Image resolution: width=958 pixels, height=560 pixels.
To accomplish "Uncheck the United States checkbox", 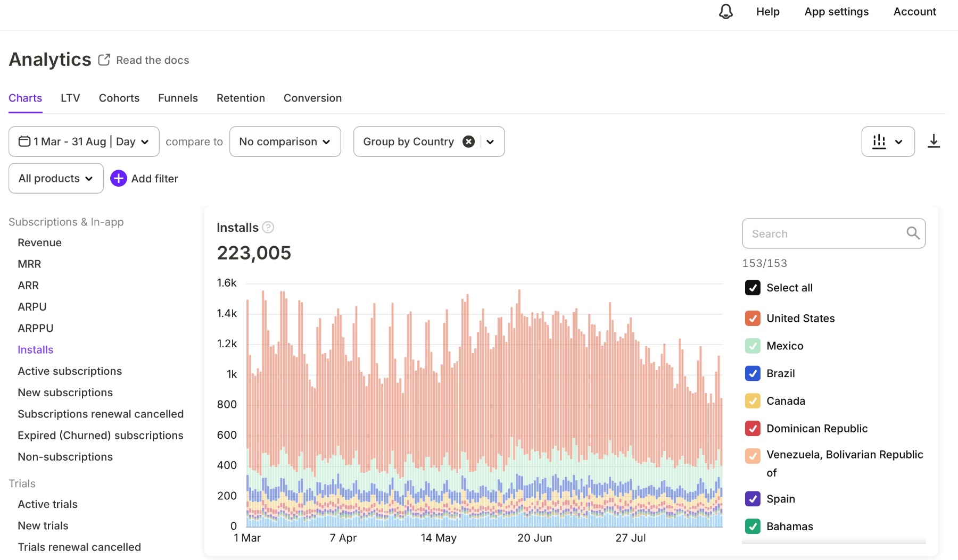I will tap(753, 318).
